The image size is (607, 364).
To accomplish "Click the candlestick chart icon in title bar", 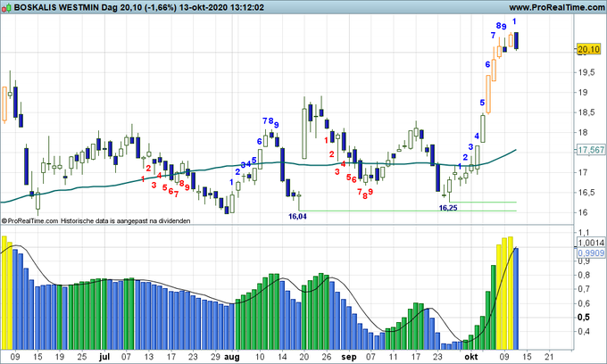I will tap(6, 7).
